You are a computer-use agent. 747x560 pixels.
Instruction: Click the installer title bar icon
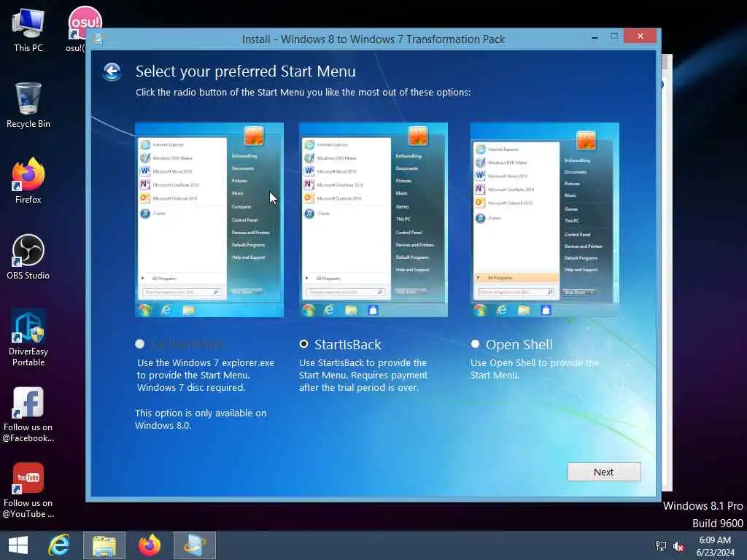click(x=99, y=39)
